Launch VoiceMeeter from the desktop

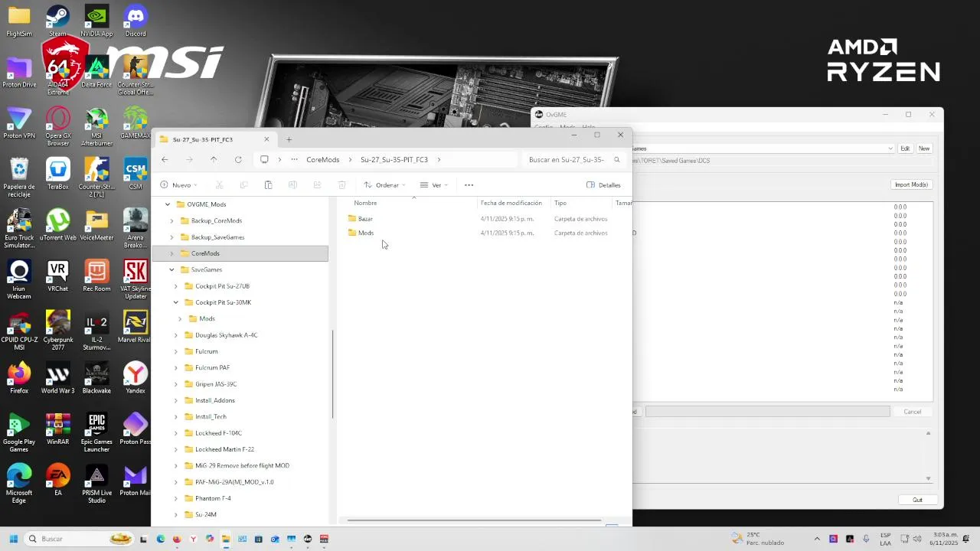pos(96,225)
